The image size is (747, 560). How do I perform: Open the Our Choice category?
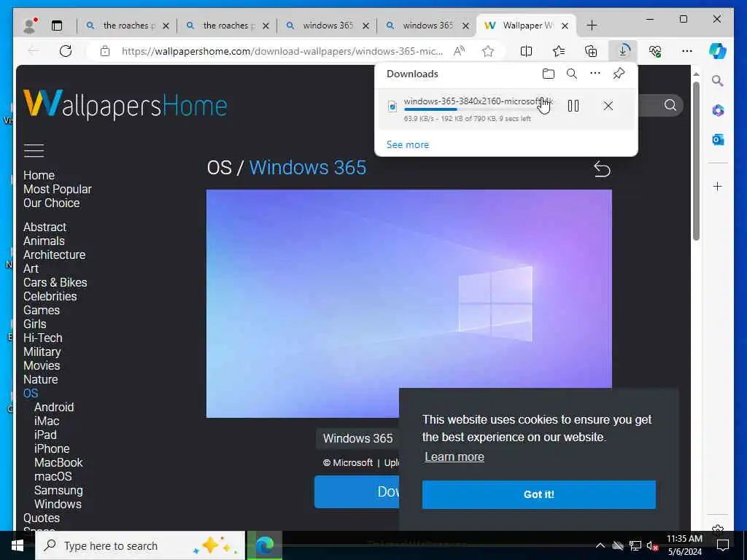click(52, 203)
